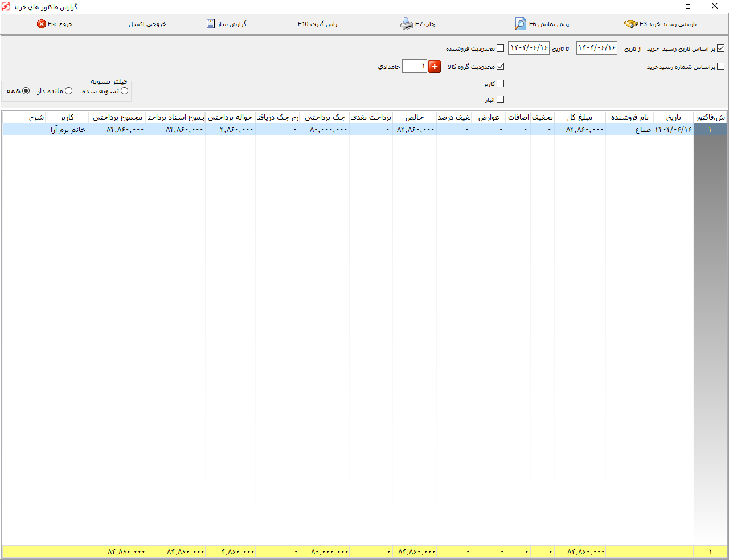Viewport: 729px width, 560px height.
Task: Click پرداخت نقدی column header
Action: [x=371, y=117]
